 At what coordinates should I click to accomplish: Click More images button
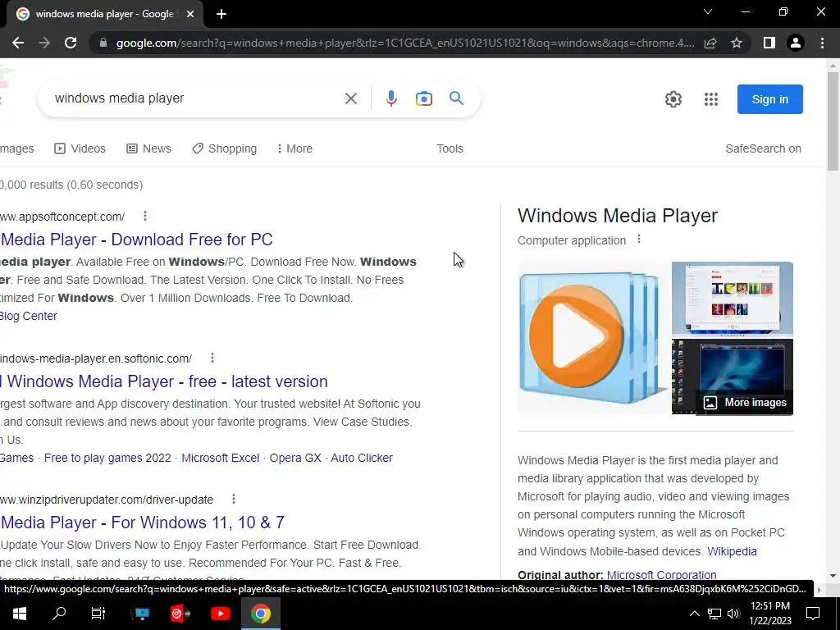(745, 402)
